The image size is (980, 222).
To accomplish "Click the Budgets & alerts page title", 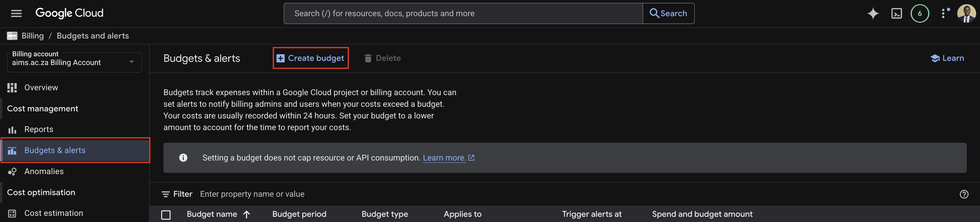I will [202, 59].
